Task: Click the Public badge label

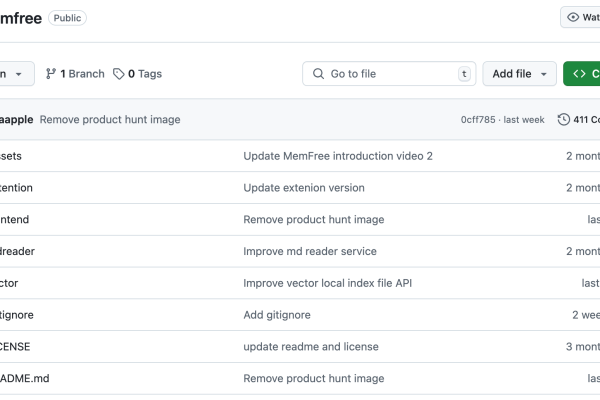Action: tap(67, 18)
